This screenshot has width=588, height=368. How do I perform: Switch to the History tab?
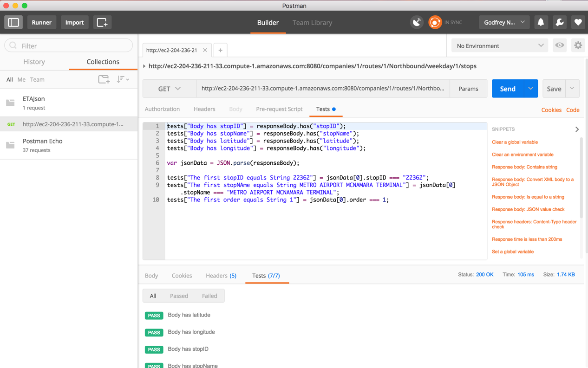tap(34, 62)
